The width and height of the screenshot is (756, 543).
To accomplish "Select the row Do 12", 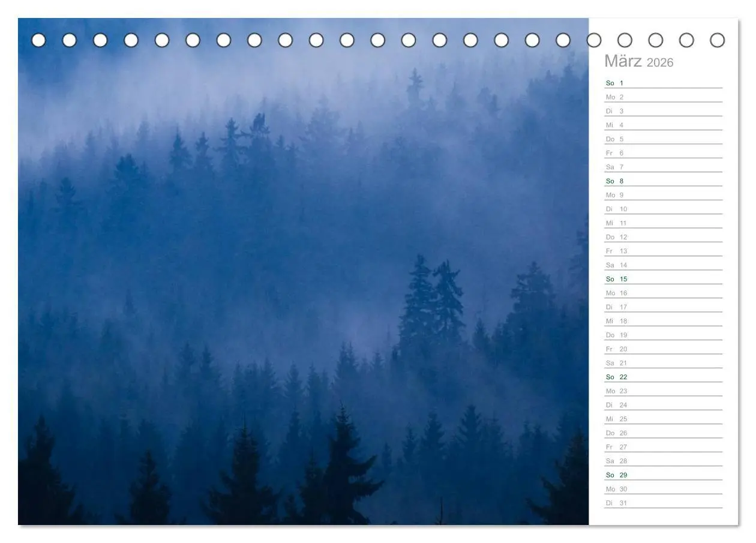I will pyautogui.click(x=663, y=237).
